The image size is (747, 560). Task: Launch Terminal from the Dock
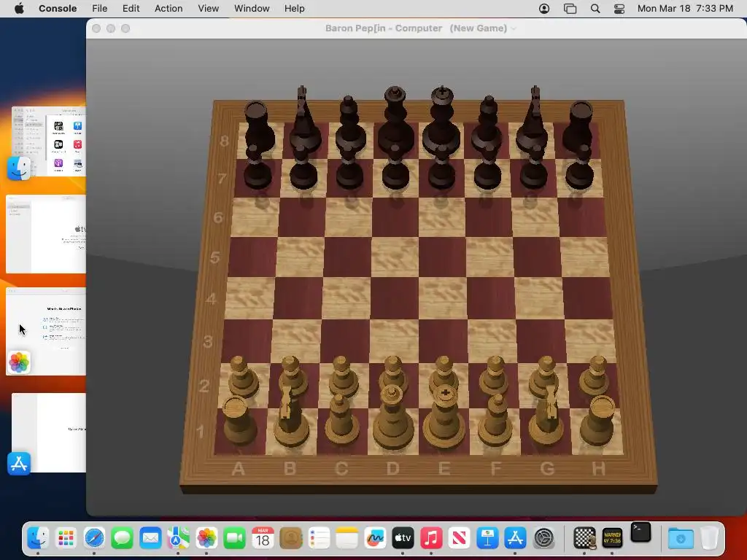click(640, 532)
